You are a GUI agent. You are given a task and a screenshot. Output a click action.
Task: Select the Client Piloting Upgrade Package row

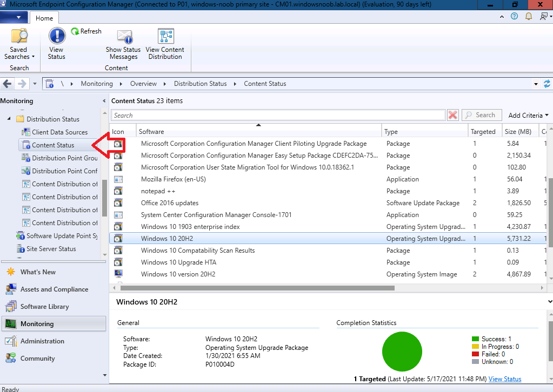coord(328,143)
